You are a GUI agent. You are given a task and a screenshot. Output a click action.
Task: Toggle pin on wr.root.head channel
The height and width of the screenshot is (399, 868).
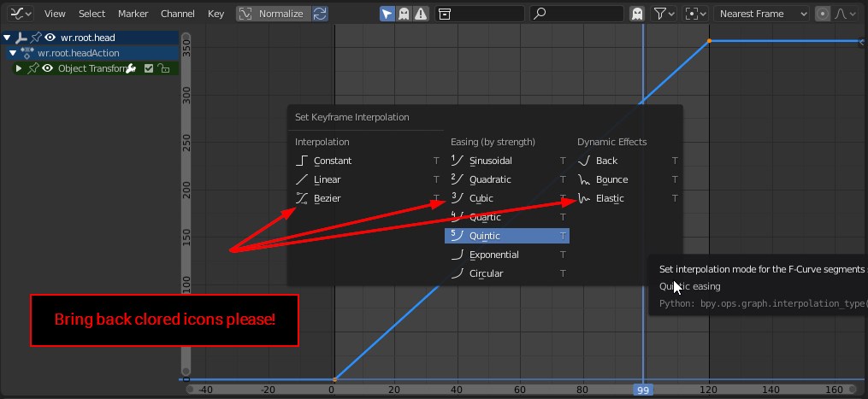click(36, 38)
